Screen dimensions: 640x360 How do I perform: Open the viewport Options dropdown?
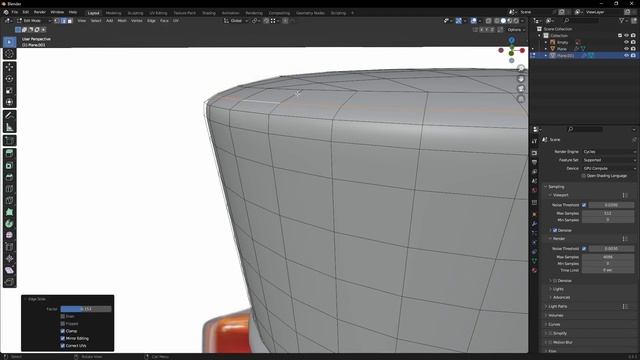click(516, 30)
